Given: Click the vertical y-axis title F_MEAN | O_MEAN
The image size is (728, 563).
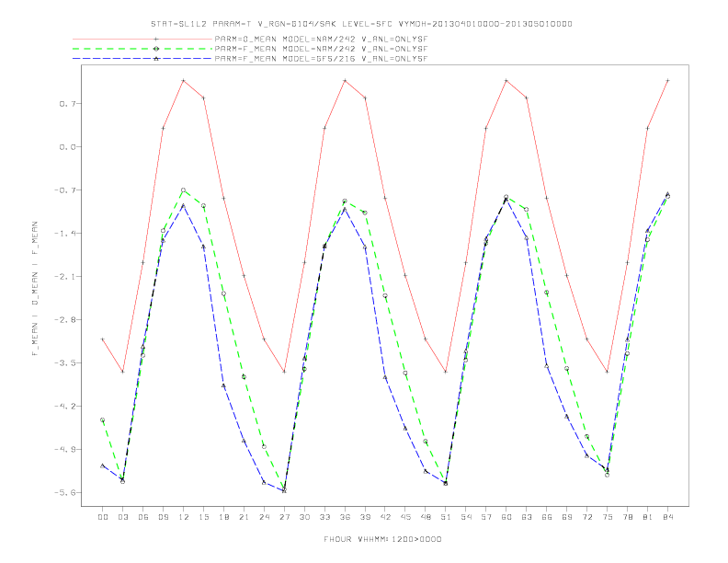Looking at the screenshot, I should pyautogui.click(x=35, y=289).
